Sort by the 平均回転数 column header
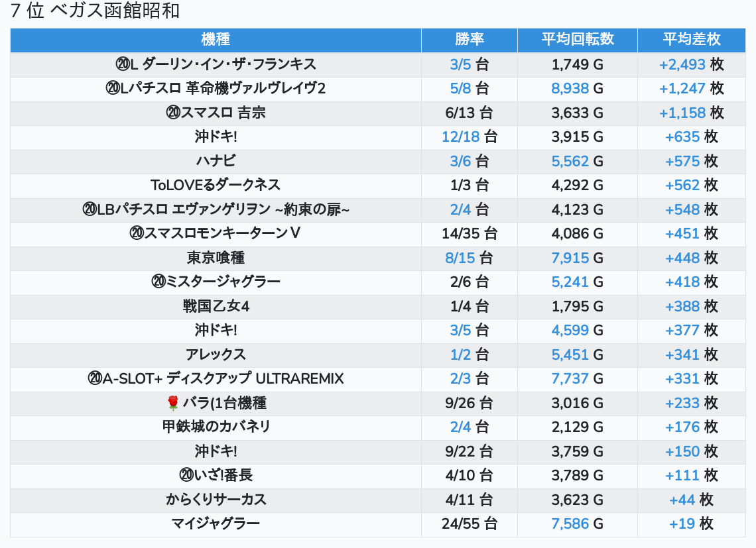 (x=577, y=40)
